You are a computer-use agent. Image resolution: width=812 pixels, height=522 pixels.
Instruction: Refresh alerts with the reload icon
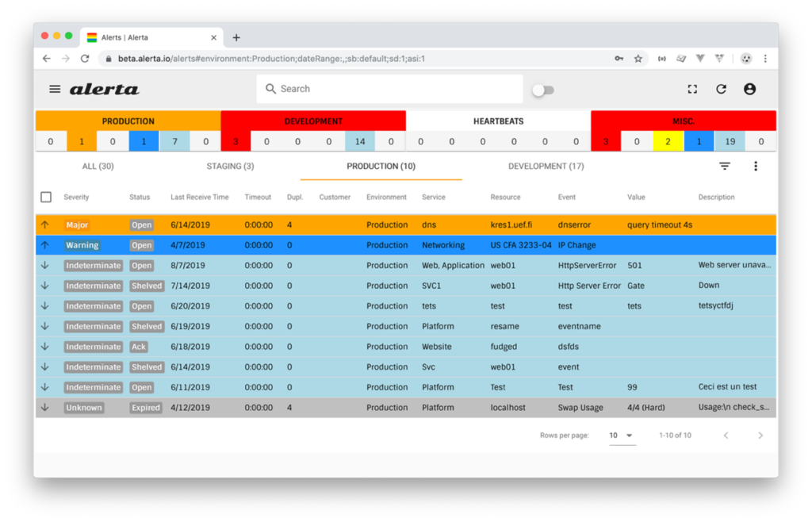tap(721, 89)
